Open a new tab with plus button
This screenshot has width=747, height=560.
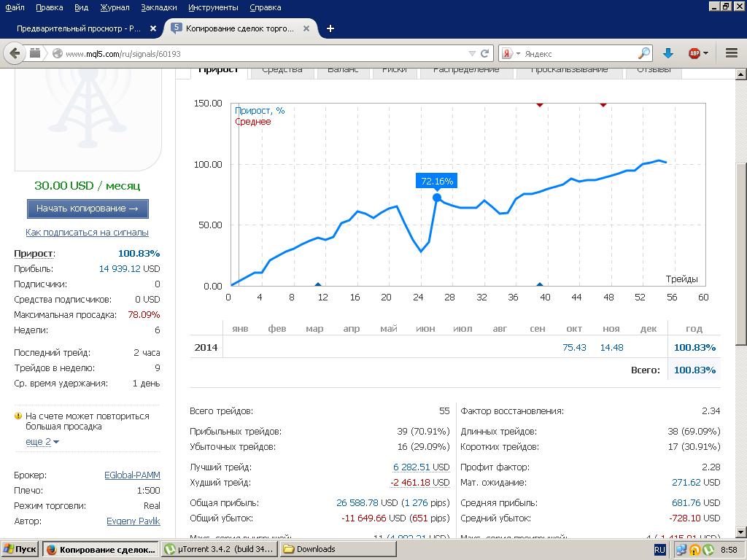point(330,28)
